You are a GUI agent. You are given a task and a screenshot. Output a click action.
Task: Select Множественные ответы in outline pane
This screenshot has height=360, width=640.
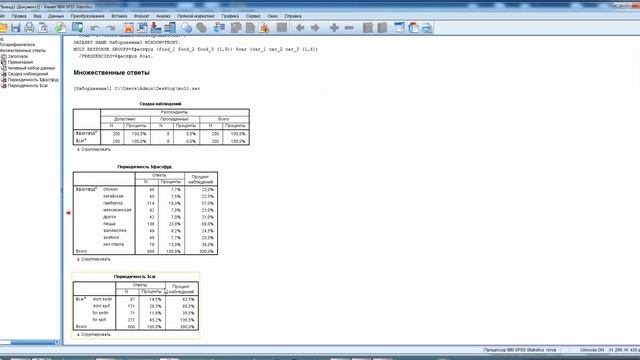23,51
